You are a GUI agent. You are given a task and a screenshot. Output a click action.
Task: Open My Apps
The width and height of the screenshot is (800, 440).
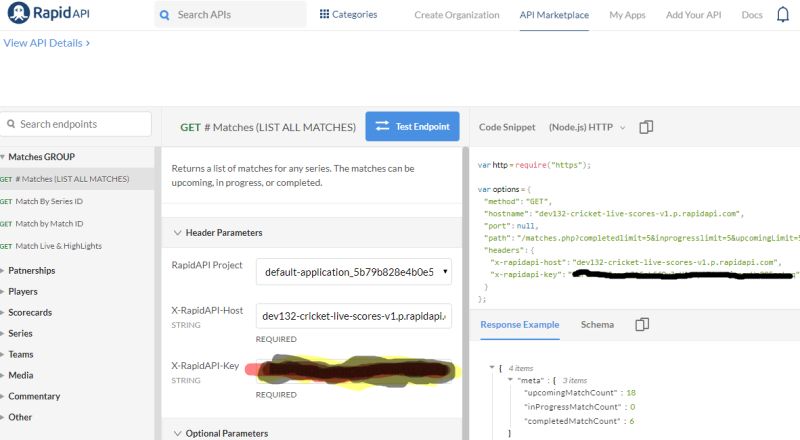[627, 15]
